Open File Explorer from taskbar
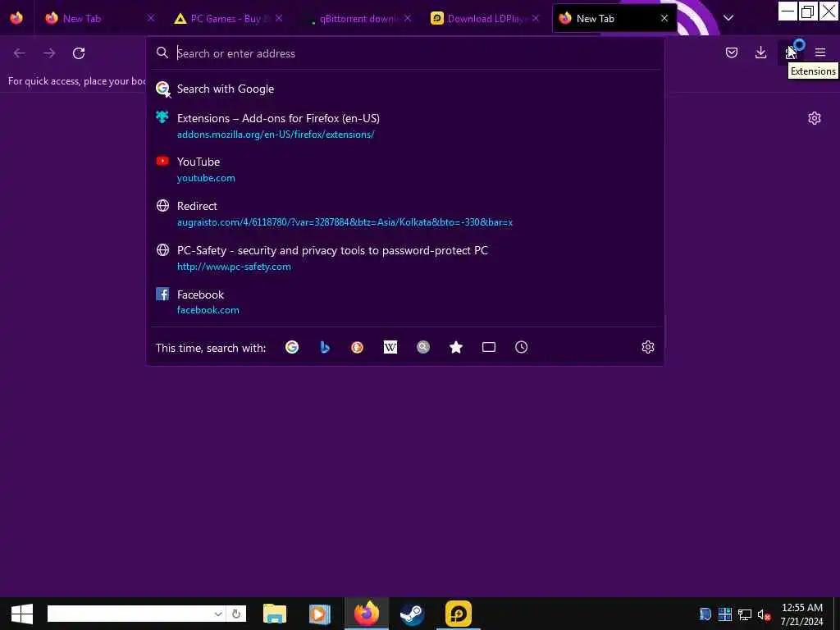The height and width of the screenshot is (630, 840). (x=275, y=614)
